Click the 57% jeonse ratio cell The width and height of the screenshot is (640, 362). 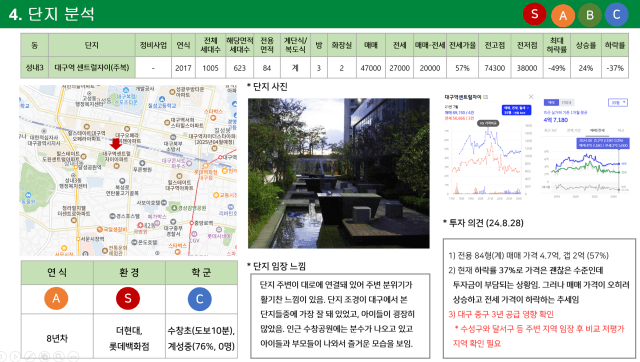tap(462, 68)
